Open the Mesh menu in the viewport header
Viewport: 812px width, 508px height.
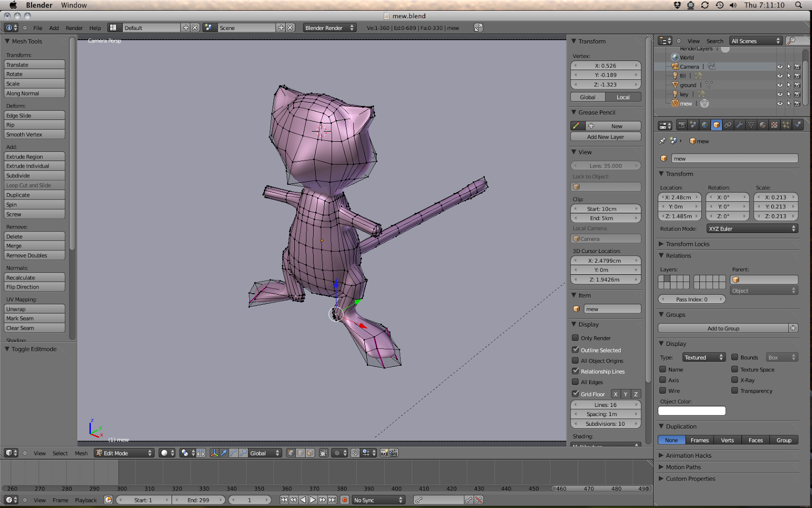81,453
